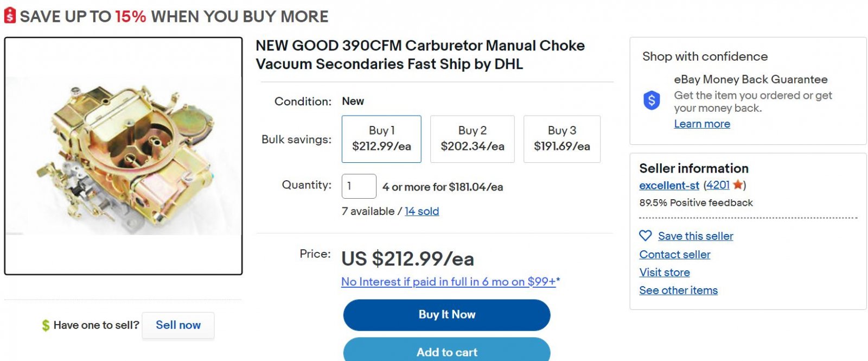Open Learn more about Money Back Guarantee
868x361 pixels.
point(702,124)
